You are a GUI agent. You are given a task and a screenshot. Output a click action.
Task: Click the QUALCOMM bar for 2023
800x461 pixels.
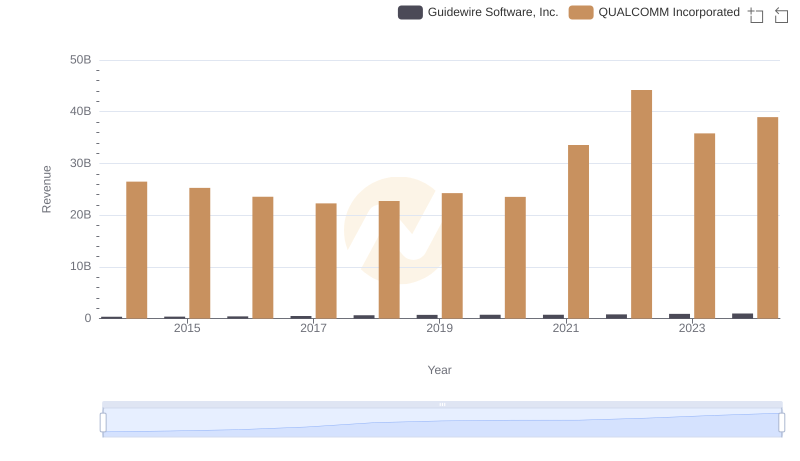tap(704, 226)
